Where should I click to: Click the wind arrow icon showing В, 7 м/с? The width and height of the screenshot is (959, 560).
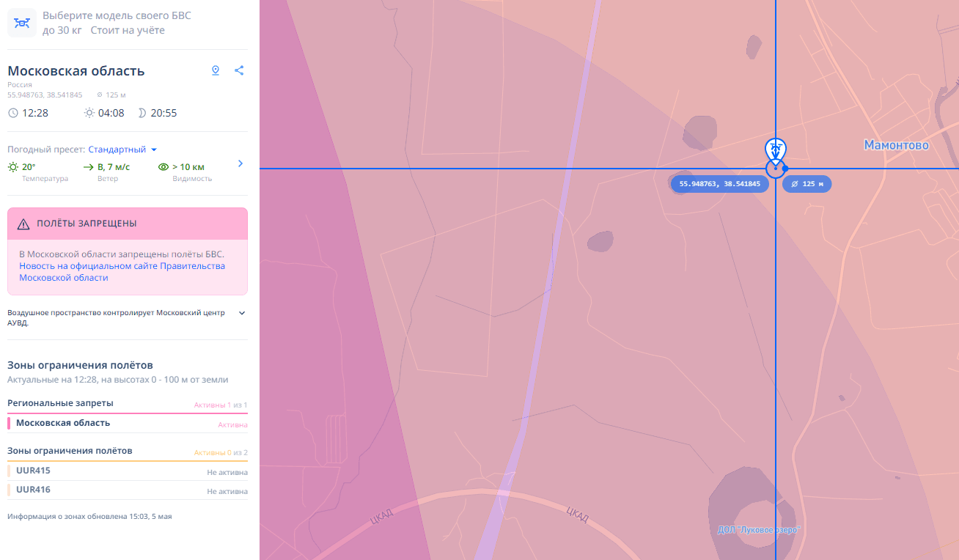pos(89,167)
